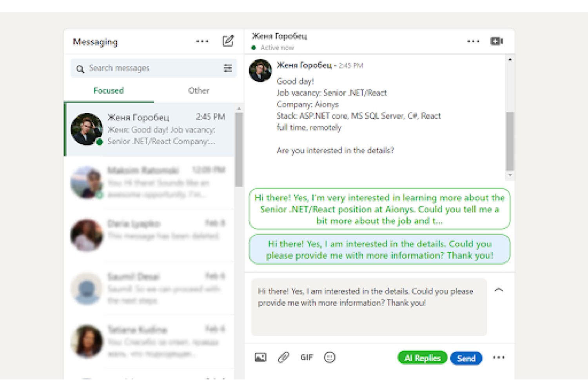This screenshot has width=588, height=392.
Task: Open search filter options icon
Action: (228, 68)
